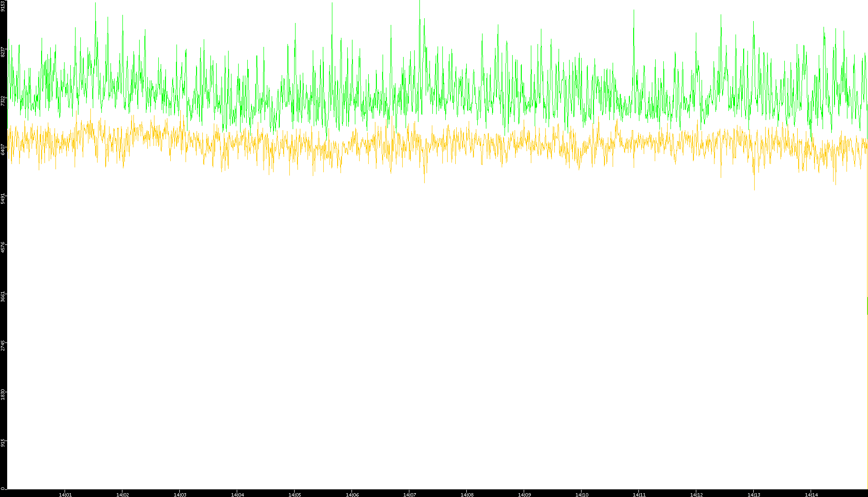Click the 14:07 time axis label
The width and height of the screenshot is (868, 497).
(x=409, y=495)
